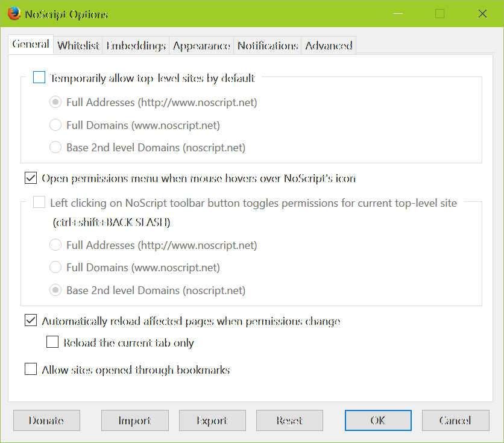504x443 pixels.
Task: Close the NoScript Options window
Action: (x=482, y=14)
